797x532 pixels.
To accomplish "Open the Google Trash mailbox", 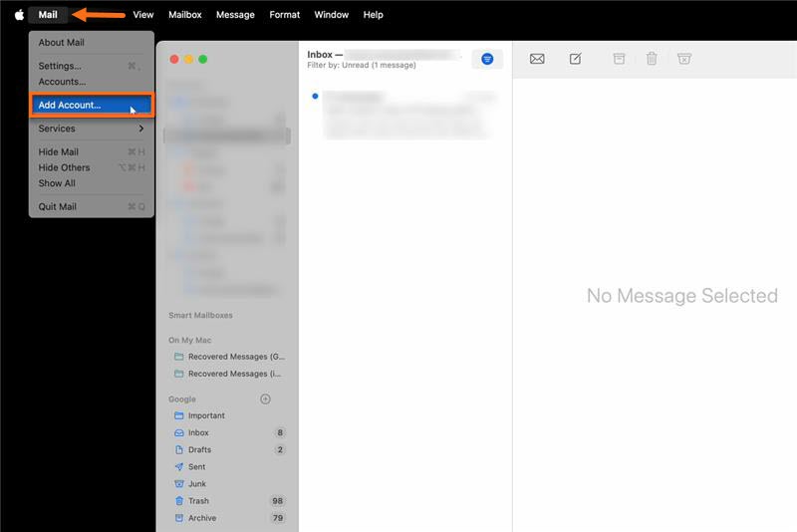I will [198, 501].
